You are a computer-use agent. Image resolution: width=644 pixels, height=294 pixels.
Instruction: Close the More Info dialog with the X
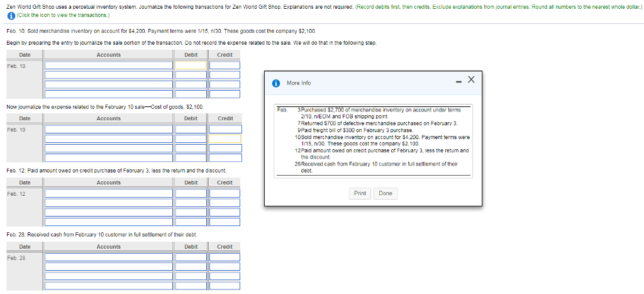click(x=470, y=79)
